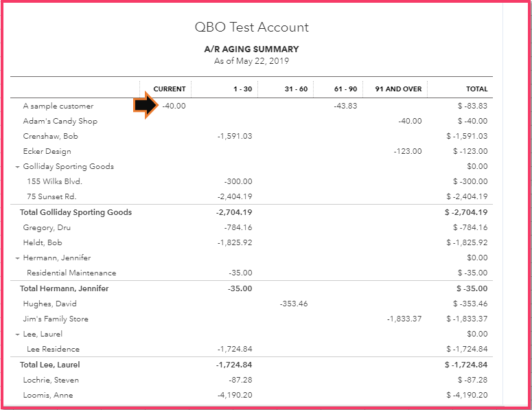532x410 pixels.
Task: Select the 61 - 90 column header
Action: click(x=345, y=89)
